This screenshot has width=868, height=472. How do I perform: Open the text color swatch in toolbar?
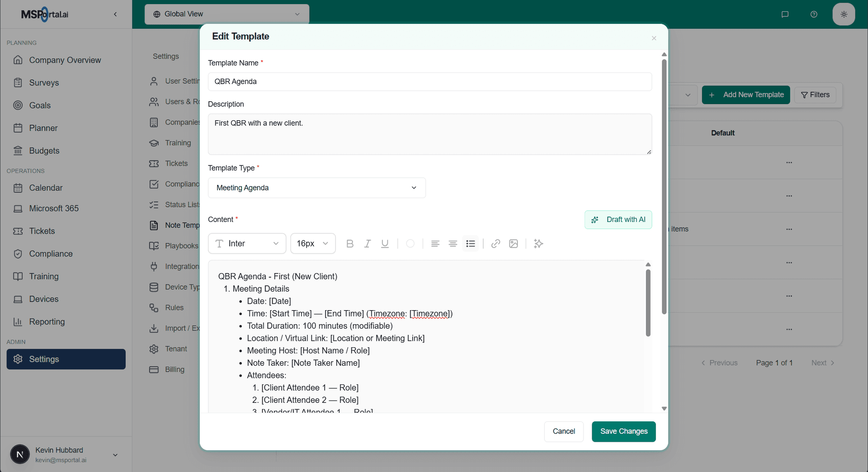[410, 244]
